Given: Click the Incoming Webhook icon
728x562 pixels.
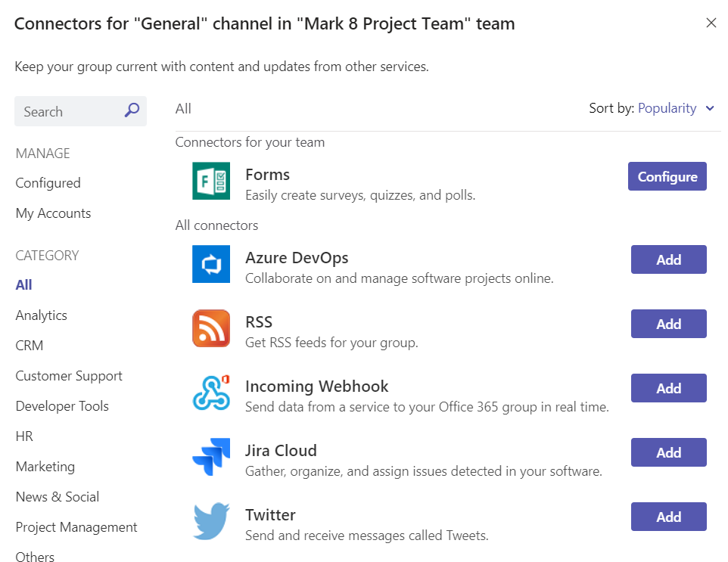Looking at the screenshot, I should pos(211,393).
